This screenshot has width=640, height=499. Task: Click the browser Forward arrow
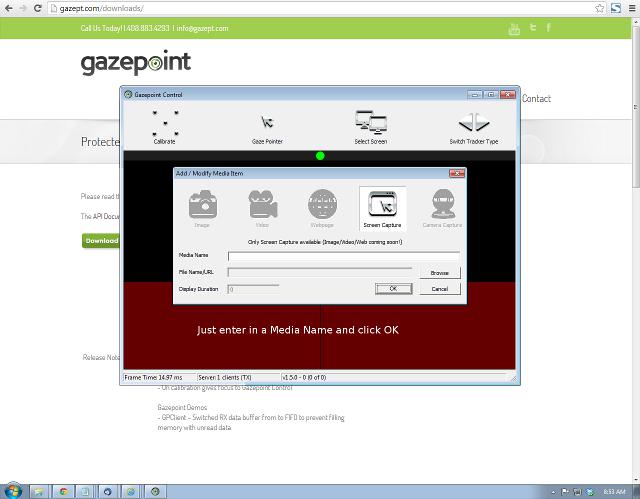click(23, 8)
